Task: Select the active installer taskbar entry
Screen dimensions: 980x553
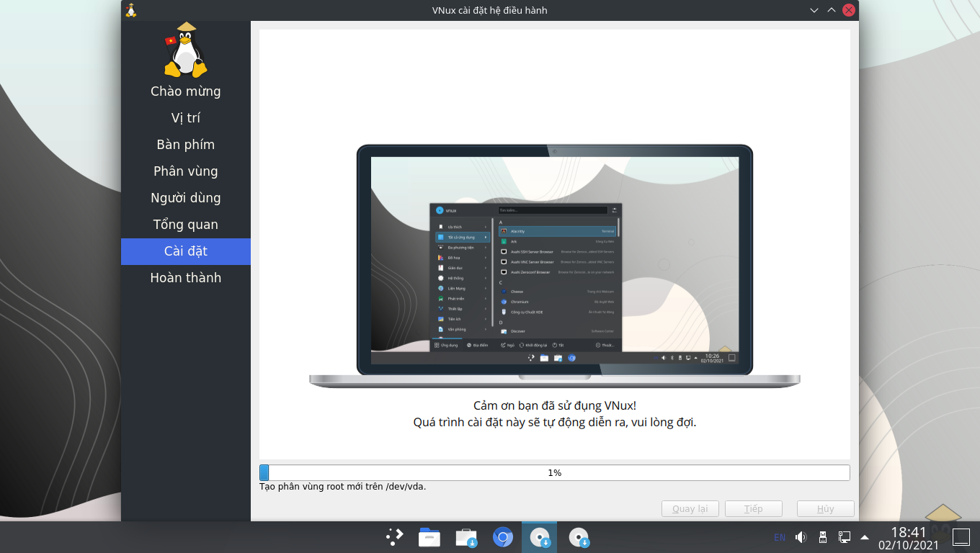Action: pos(539,537)
